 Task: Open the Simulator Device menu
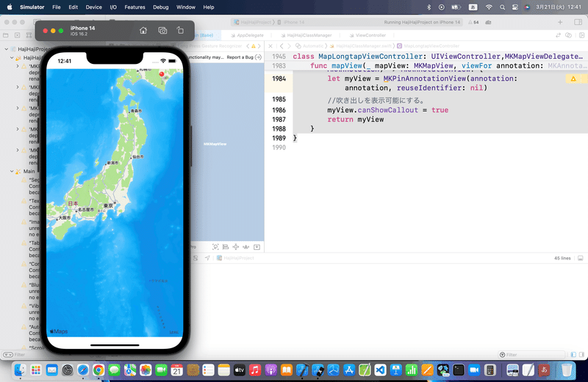tap(93, 7)
